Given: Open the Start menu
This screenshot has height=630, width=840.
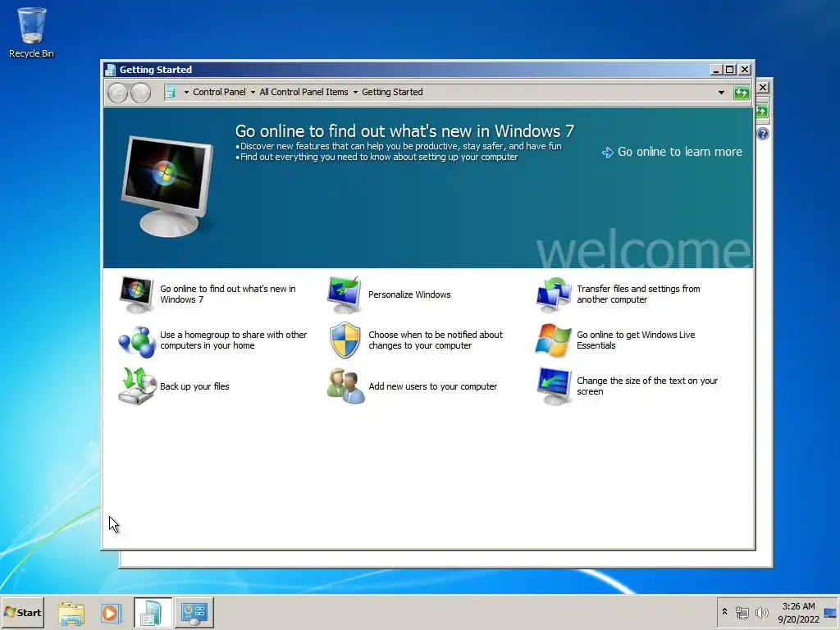Looking at the screenshot, I should [22, 612].
